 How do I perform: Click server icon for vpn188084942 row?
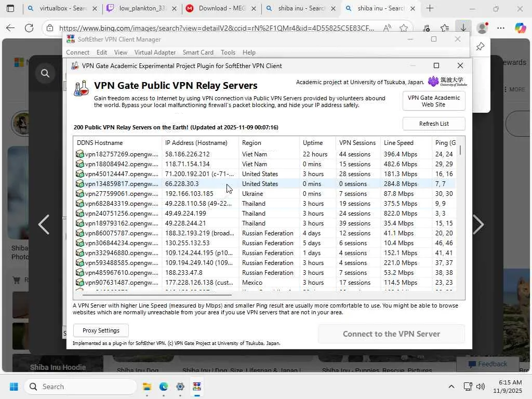79,164
